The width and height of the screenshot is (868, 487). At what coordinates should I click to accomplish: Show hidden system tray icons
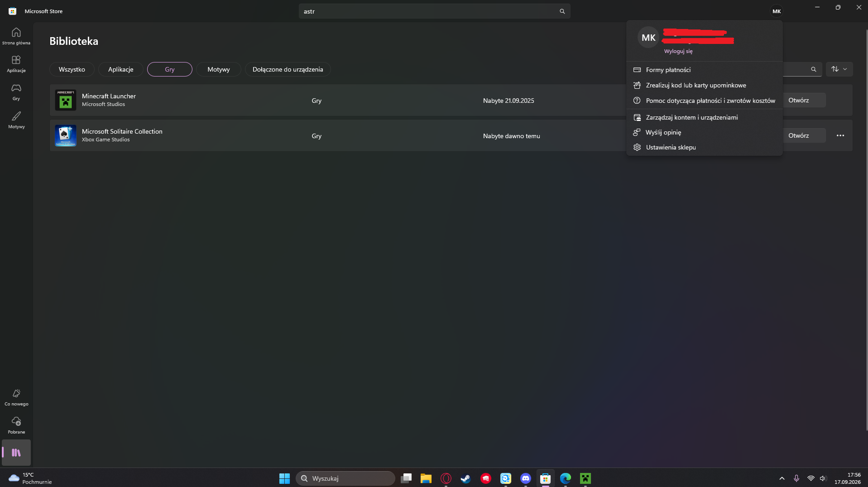[x=782, y=478]
